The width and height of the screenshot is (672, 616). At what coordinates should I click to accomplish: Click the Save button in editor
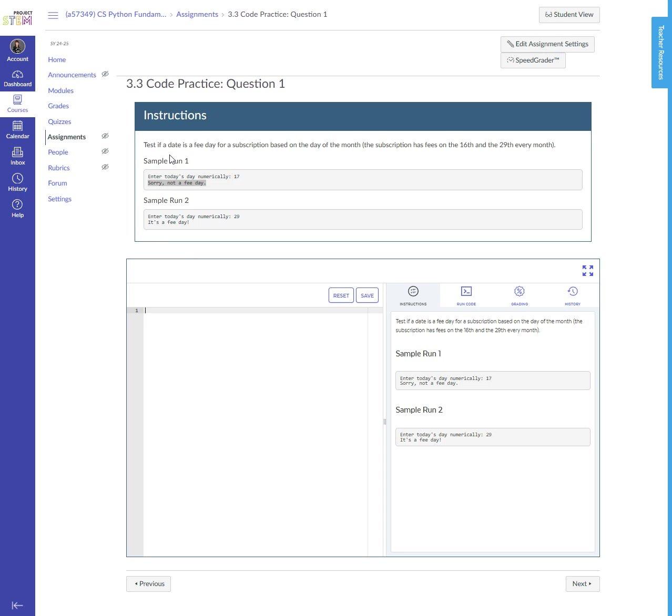coord(367,295)
